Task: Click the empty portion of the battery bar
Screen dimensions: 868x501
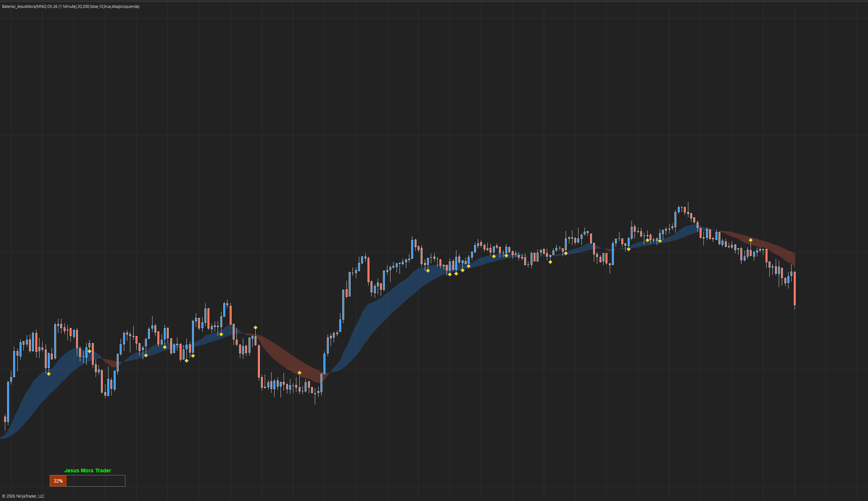Action: click(96, 481)
